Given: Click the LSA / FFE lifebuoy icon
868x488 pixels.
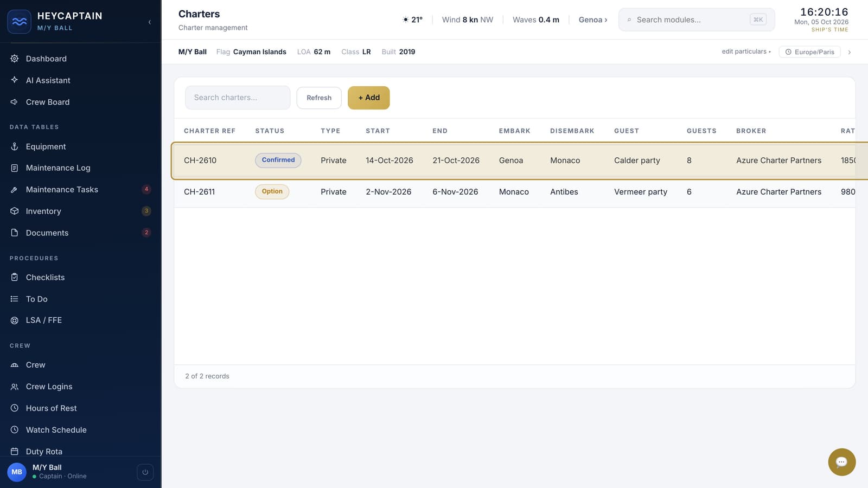Looking at the screenshot, I should (x=15, y=320).
